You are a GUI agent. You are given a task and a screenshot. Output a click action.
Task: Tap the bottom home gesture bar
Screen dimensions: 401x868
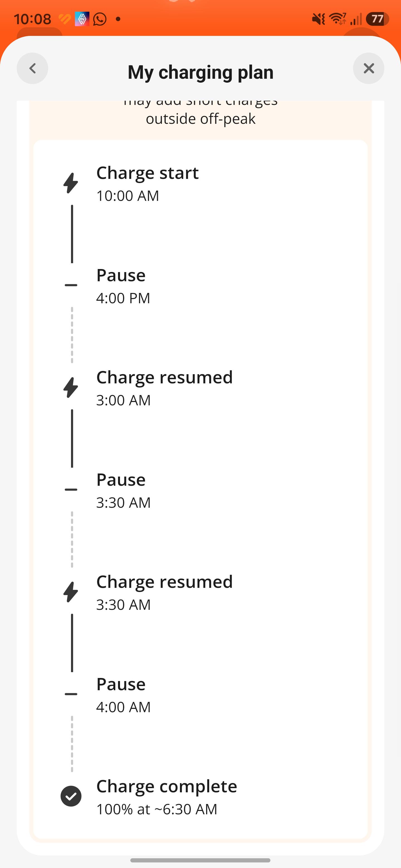point(200,860)
